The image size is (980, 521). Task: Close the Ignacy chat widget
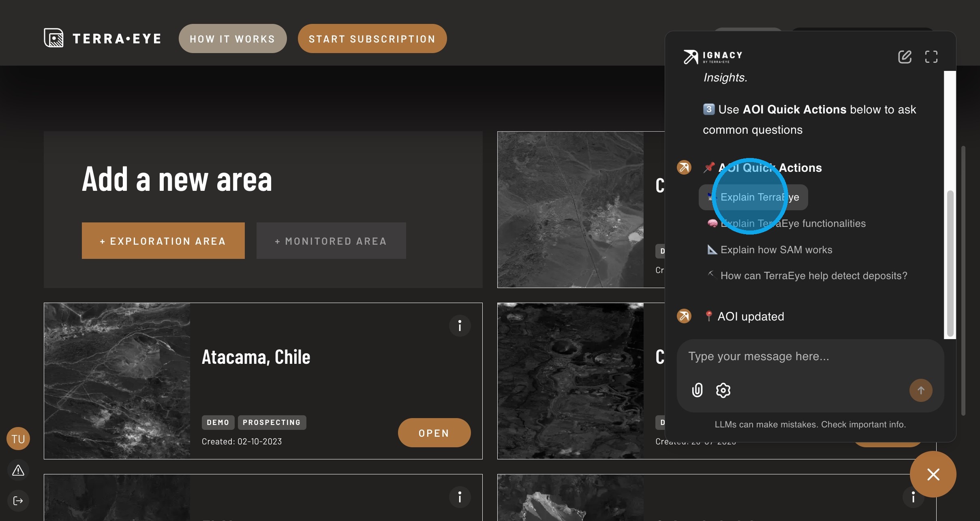point(933,474)
